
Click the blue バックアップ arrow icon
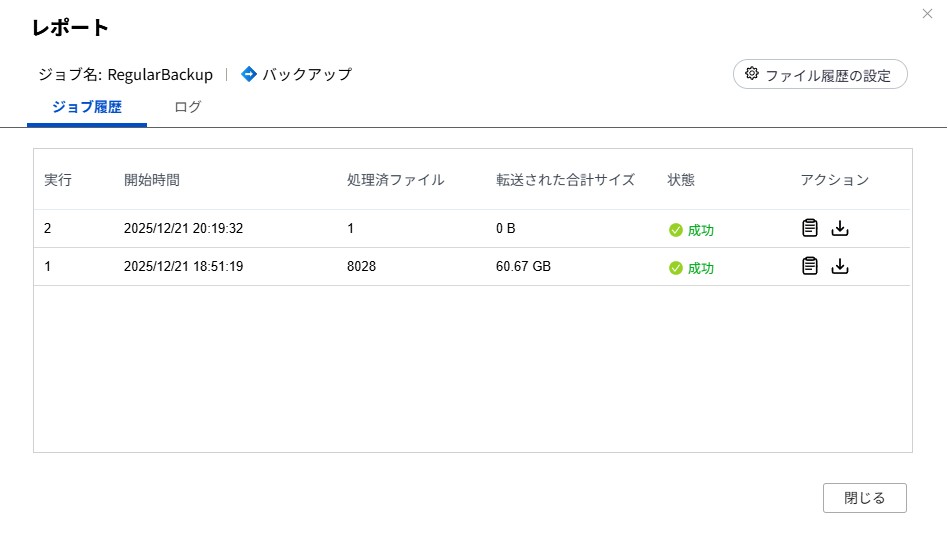tap(249, 74)
